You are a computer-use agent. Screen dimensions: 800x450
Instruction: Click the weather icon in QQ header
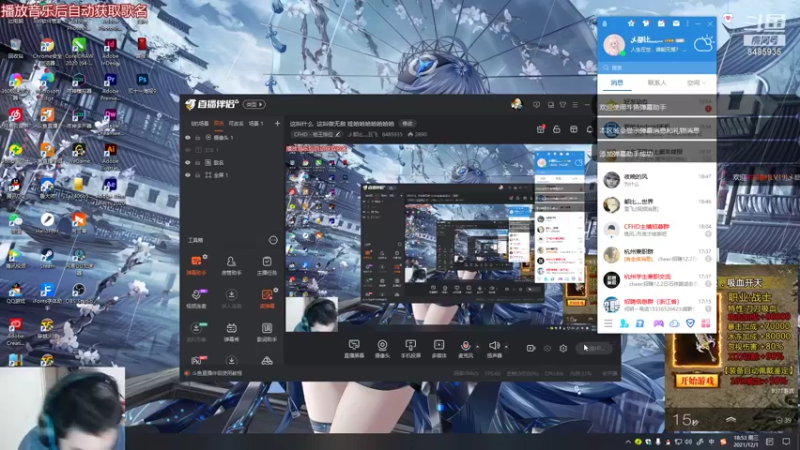pos(704,44)
